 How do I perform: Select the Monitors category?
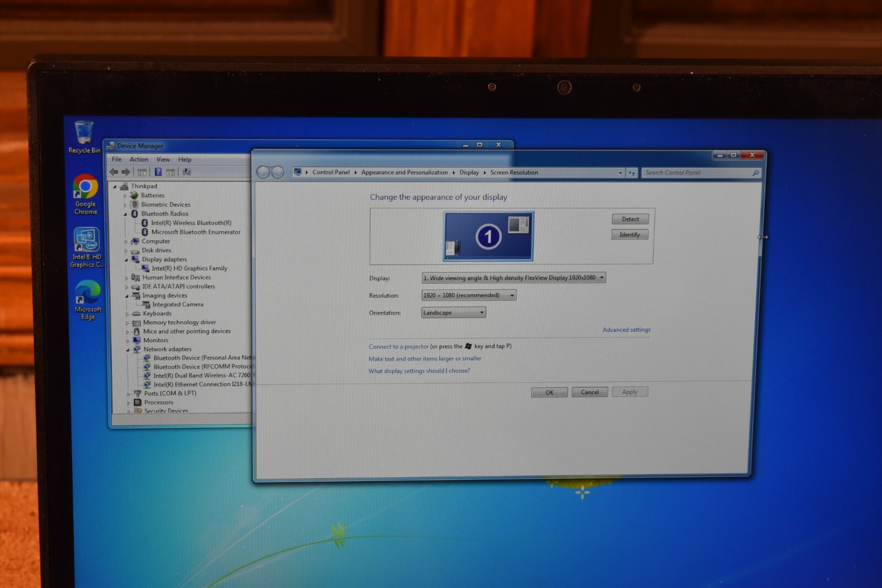(155, 341)
